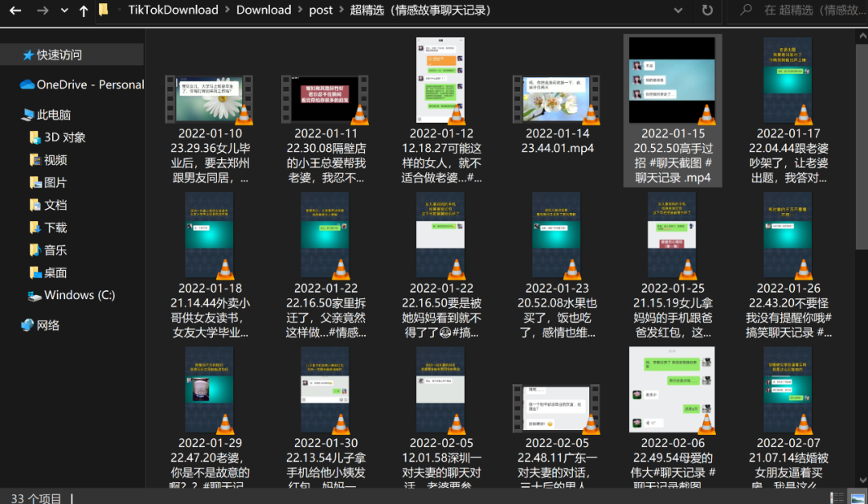Click file name 2022-01-14 23.44.01.mp4
The image size is (868, 504).
point(558,141)
